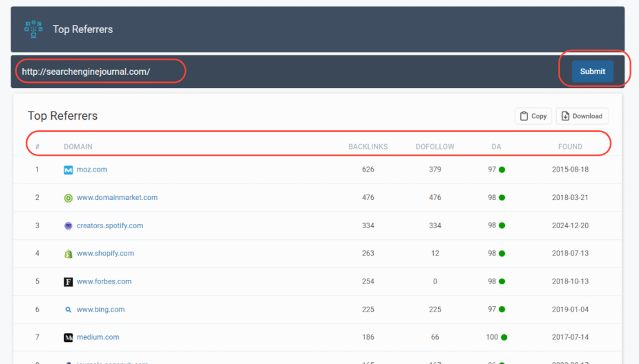Select DA value 100 for medium.com
The width and height of the screenshot is (639, 364).
[x=492, y=337]
